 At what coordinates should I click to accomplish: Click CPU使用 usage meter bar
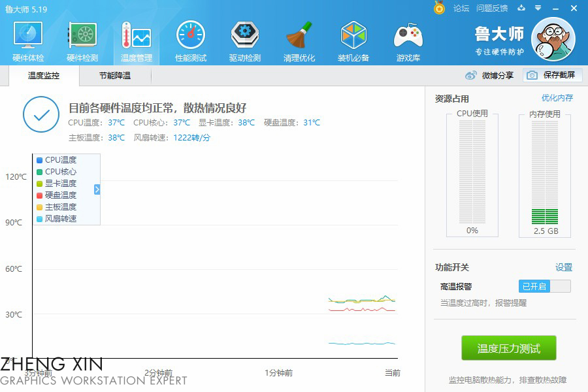472,171
